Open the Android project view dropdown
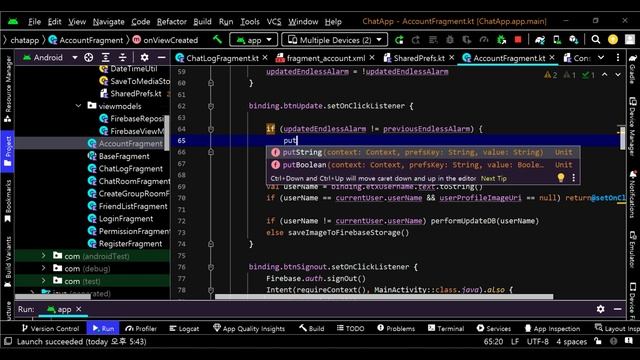The width and height of the screenshot is (640, 360). (49, 58)
